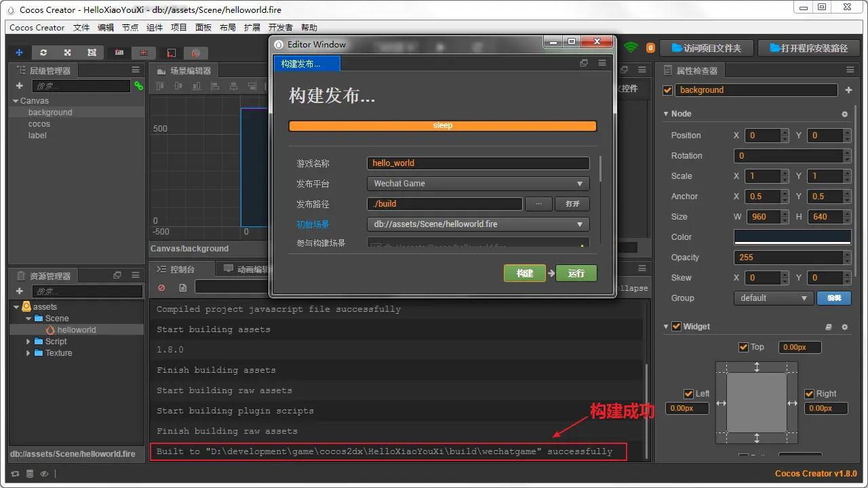The height and width of the screenshot is (488, 868).
Task: Click the 编辑 button beside Group
Action: pyautogui.click(x=834, y=298)
